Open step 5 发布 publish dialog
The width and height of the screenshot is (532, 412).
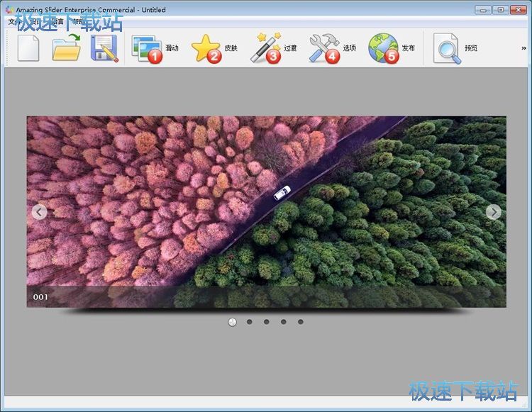[x=392, y=48]
